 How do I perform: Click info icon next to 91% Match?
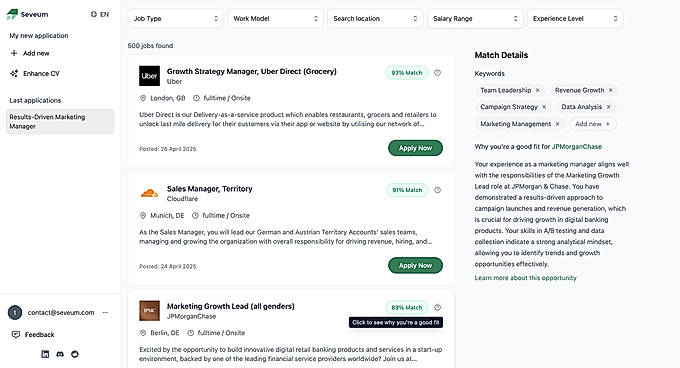pos(438,190)
